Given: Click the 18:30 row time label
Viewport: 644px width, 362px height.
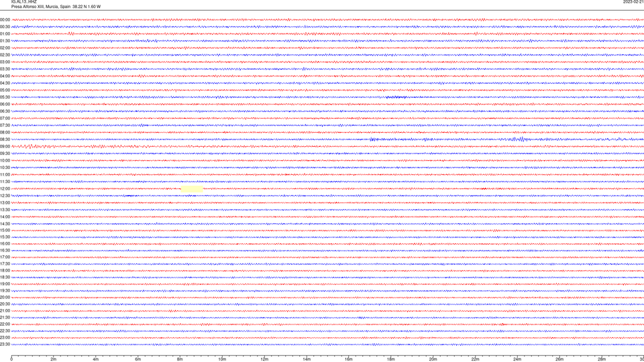Looking at the screenshot, I should pyautogui.click(x=5, y=278).
